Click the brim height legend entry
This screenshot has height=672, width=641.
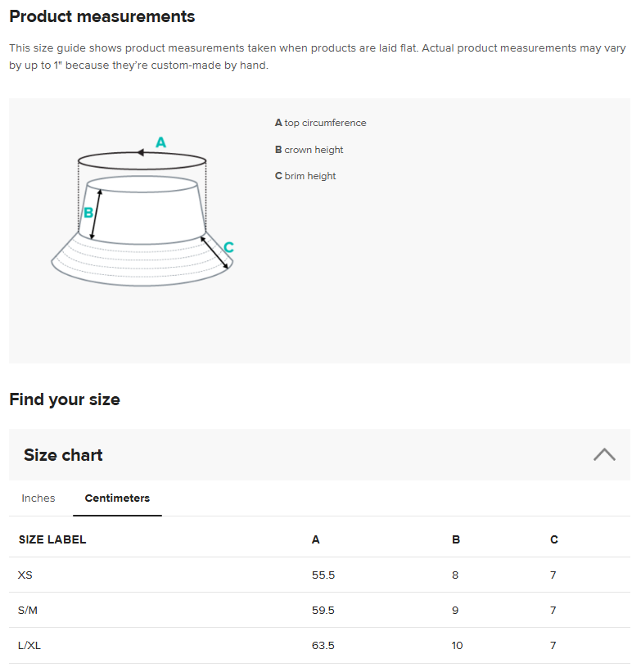coord(305,176)
